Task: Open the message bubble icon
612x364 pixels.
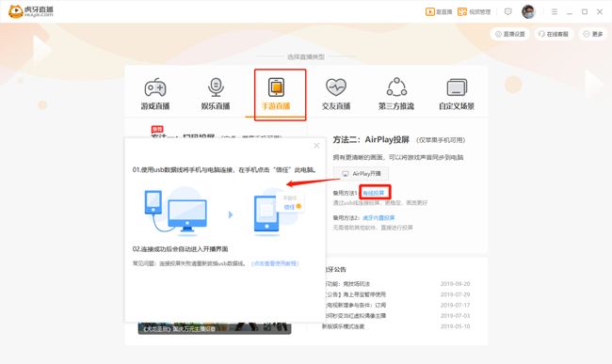Action: pos(507,11)
